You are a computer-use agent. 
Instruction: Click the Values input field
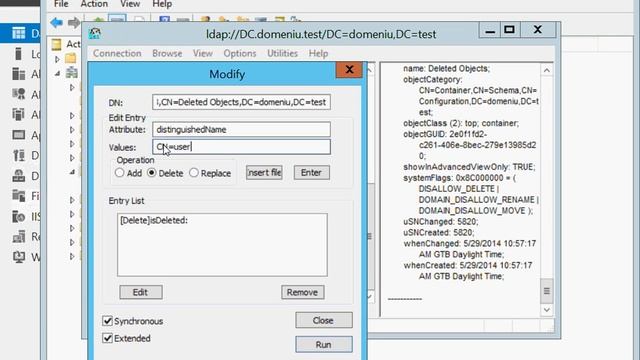pos(241,147)
